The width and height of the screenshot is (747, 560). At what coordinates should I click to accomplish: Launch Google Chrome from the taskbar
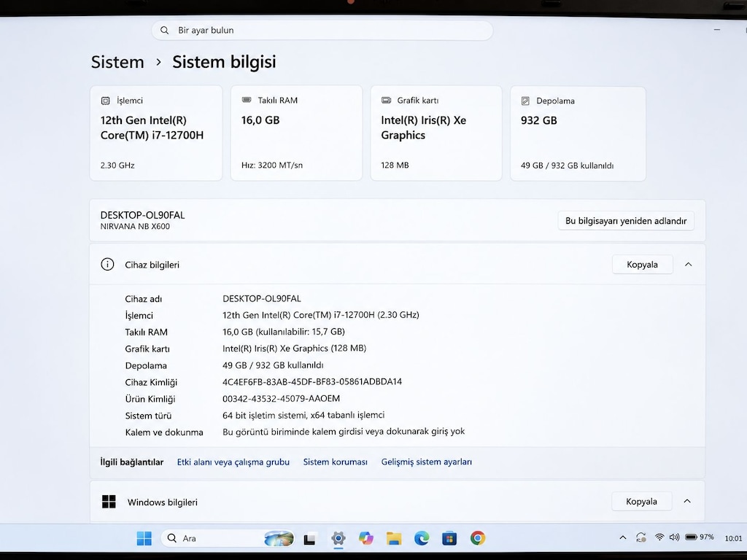477,538
